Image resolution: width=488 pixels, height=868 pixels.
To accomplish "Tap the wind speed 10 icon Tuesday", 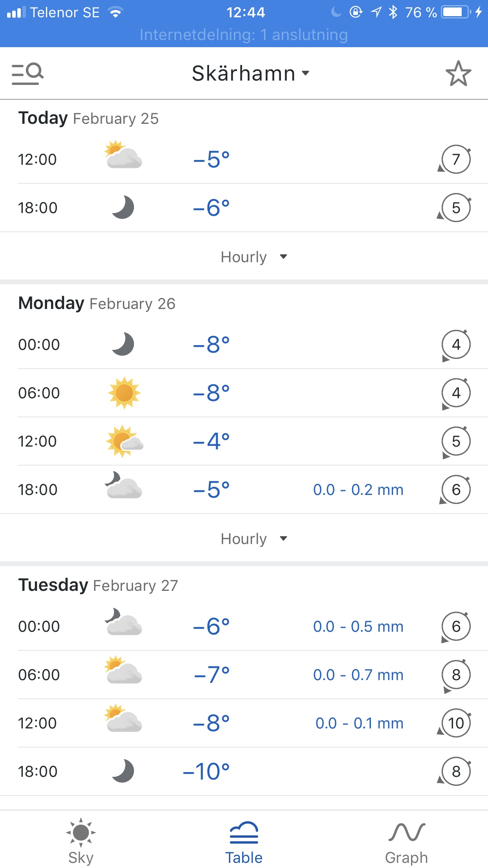I will tap(455, 723).
